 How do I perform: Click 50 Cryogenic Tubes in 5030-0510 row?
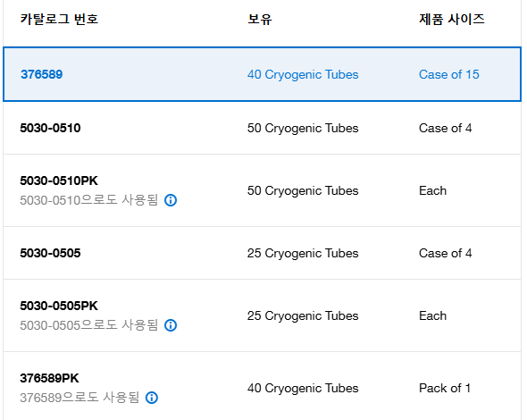coord(303,128)
